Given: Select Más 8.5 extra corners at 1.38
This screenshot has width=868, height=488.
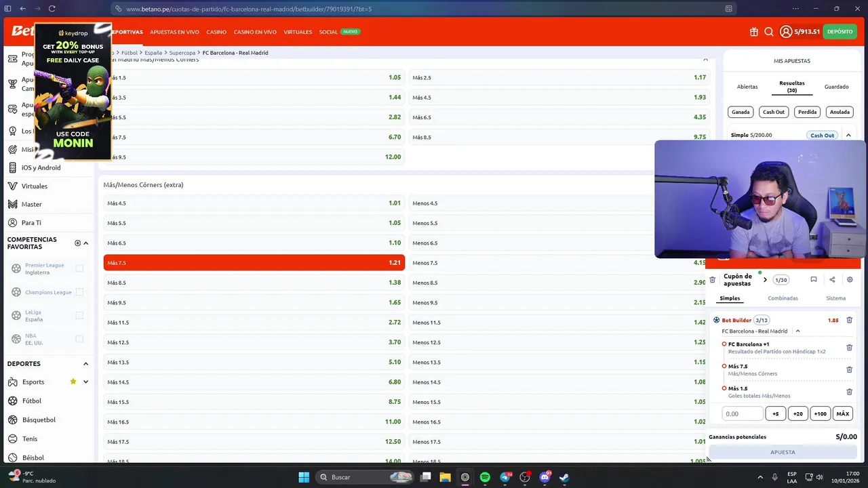Looking at the screenshot, I should click(254, 283).
